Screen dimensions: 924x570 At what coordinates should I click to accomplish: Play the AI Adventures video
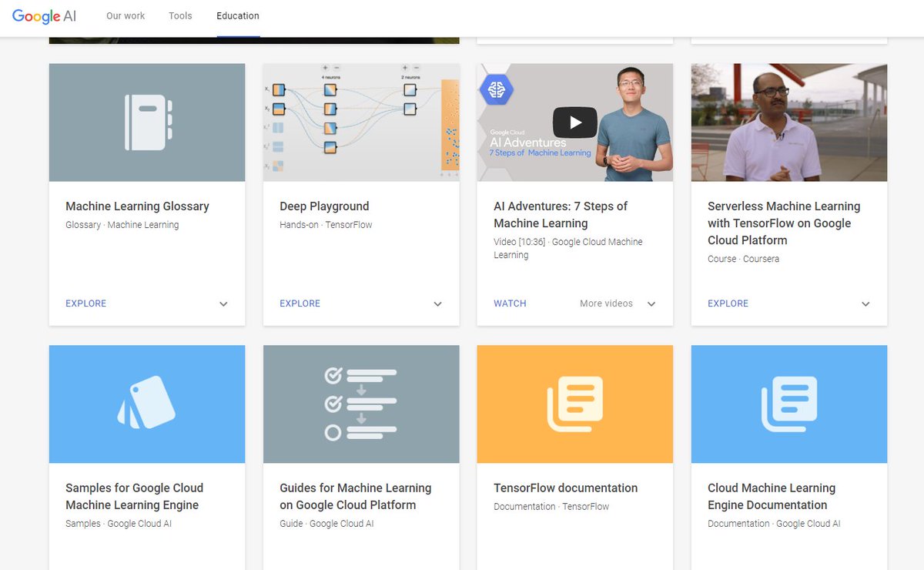(574, 122)
